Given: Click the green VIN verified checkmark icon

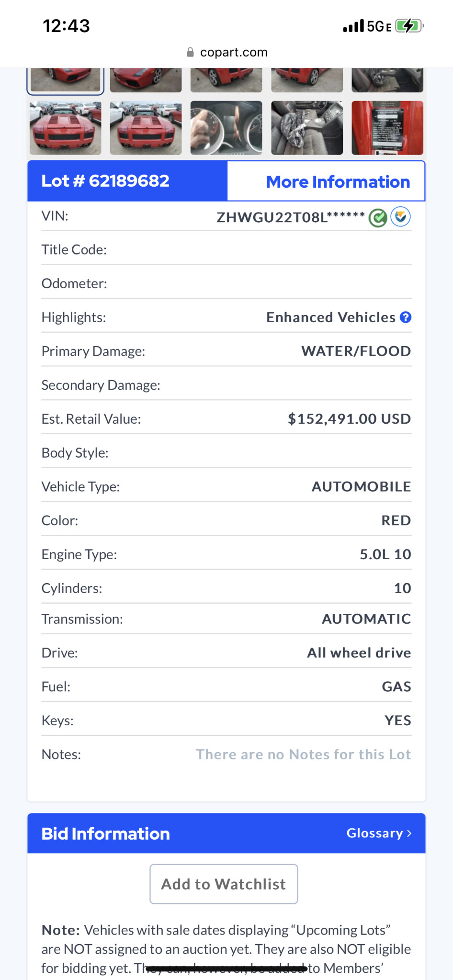Looking at the screenshot, I should coord(378,218).
